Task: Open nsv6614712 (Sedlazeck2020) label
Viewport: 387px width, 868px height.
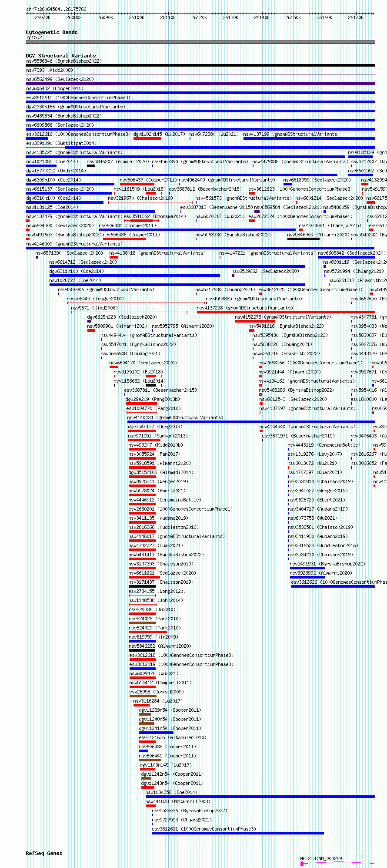Action: pyautogui.click(x=83, y=262)
